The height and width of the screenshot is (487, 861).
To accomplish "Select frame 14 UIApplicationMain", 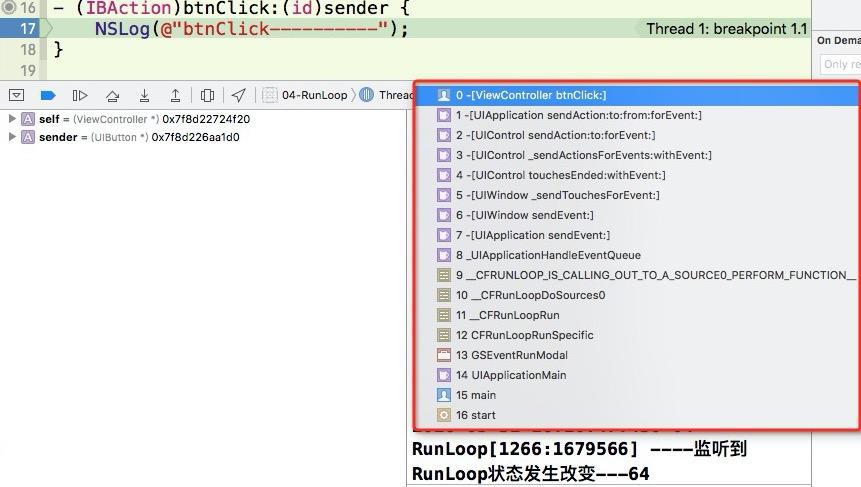I will point(637,375).
